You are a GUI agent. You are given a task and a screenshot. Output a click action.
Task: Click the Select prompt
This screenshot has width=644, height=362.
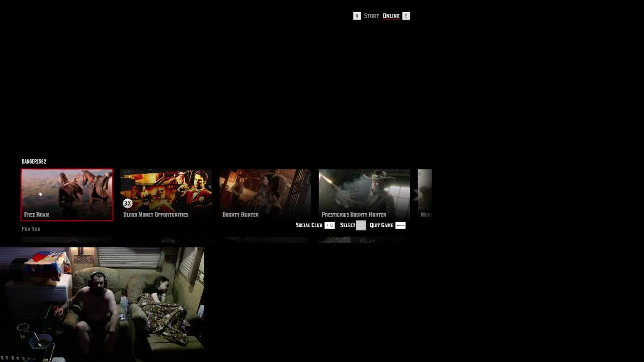(x=348, y=225)
